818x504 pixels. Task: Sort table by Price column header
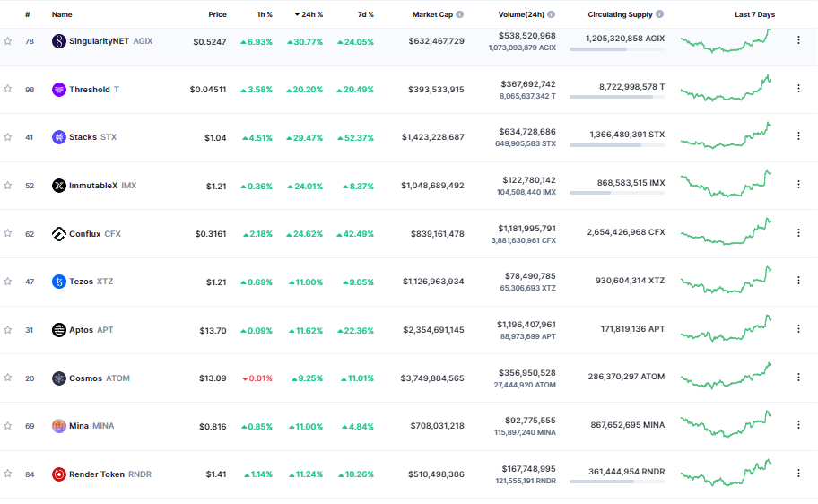(217, 15)
